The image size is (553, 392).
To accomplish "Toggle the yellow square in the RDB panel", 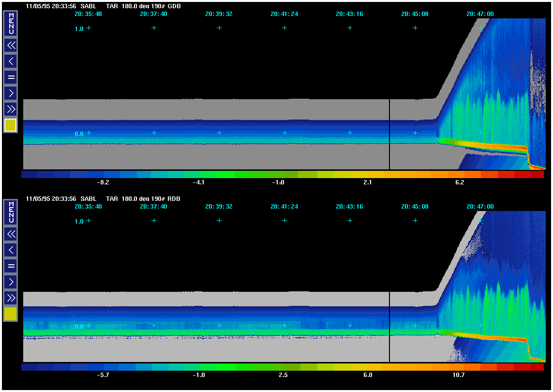I will click(x=11, y=314).
